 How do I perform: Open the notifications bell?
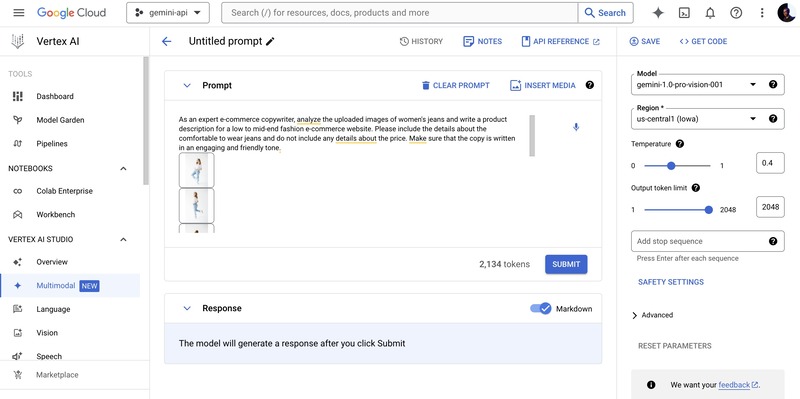coord(710,13)
